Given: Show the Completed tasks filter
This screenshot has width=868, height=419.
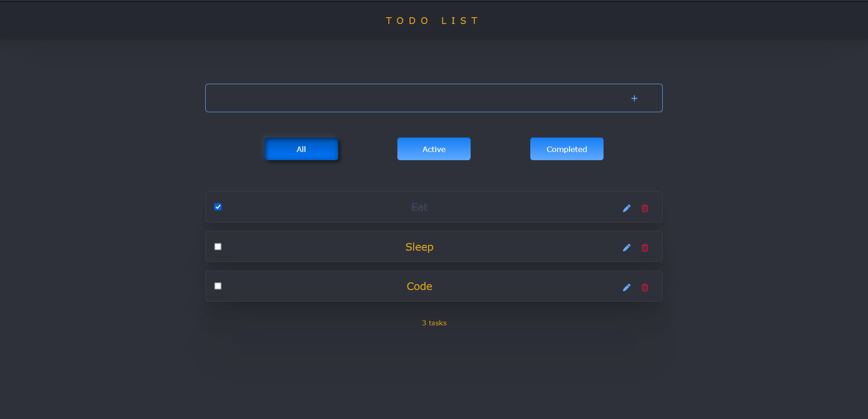Looking at the screenshot, I should point(566,149).
